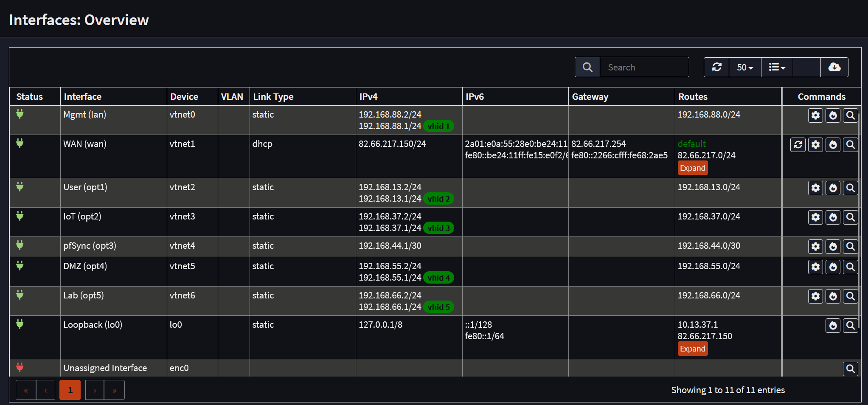View details magnifier for Unassigned Interface enc0
868x405 pixels.
coord(850,369)
